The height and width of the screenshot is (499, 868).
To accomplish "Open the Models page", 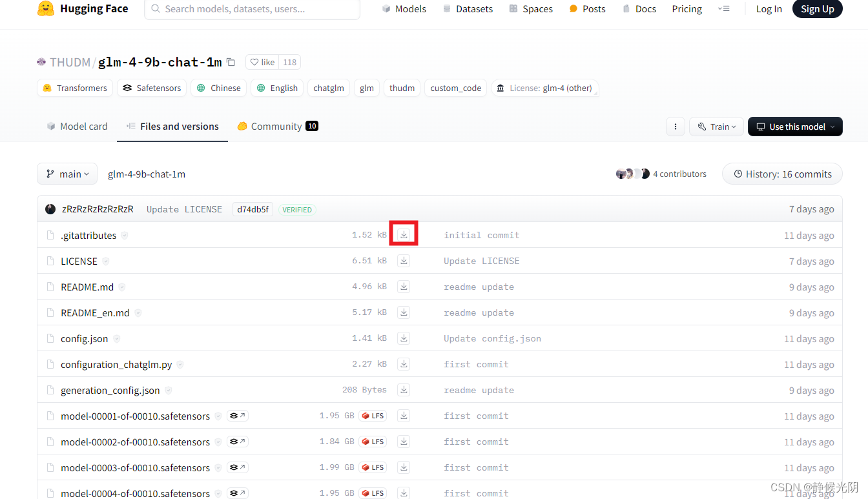I will [404, 9].
